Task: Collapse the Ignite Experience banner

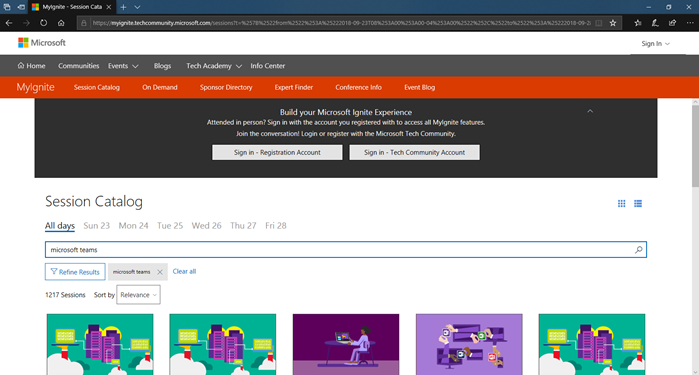Action: click(x=590, y=111)
